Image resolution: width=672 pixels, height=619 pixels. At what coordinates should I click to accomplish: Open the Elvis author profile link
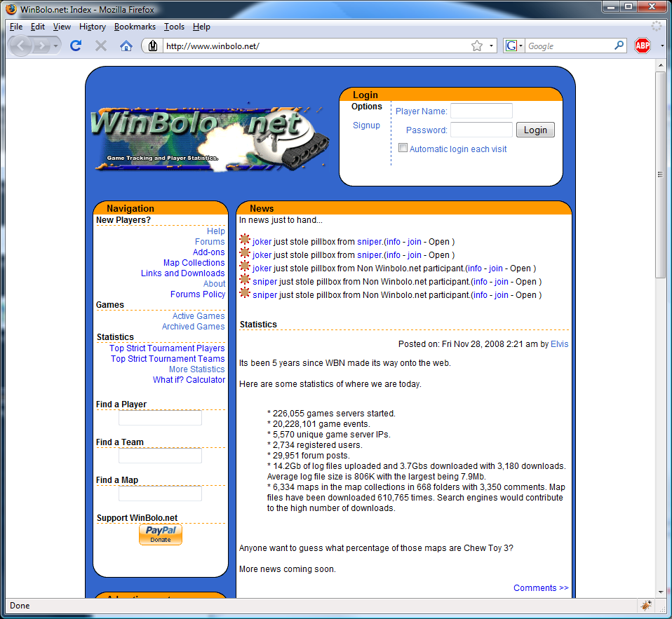pyautogui.click(x=559, y=344)
